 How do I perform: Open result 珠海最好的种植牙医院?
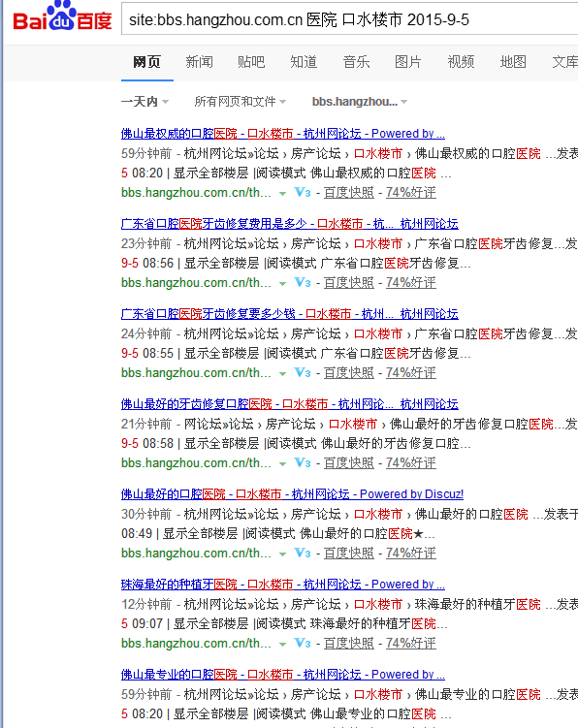(x=282, y=585)
